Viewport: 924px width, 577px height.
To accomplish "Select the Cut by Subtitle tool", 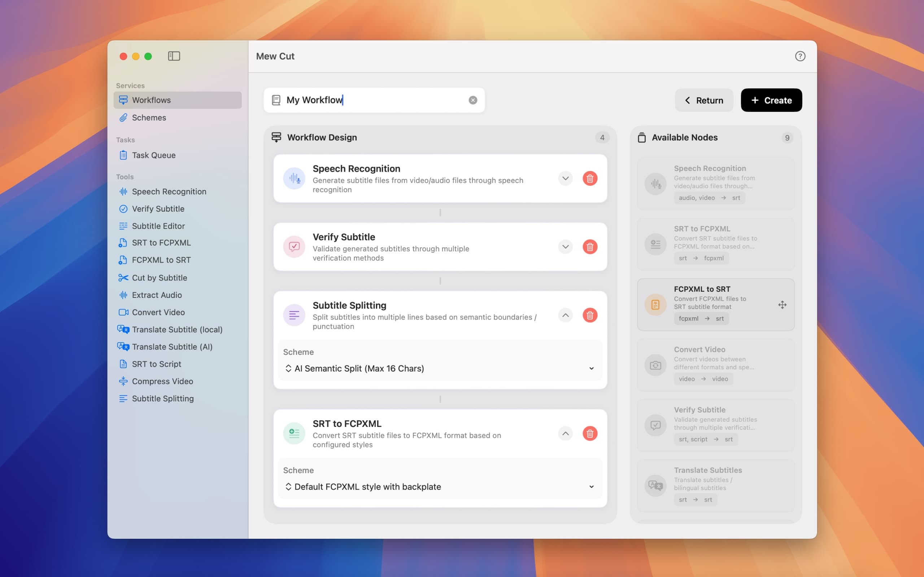I will tap(160, 277).
